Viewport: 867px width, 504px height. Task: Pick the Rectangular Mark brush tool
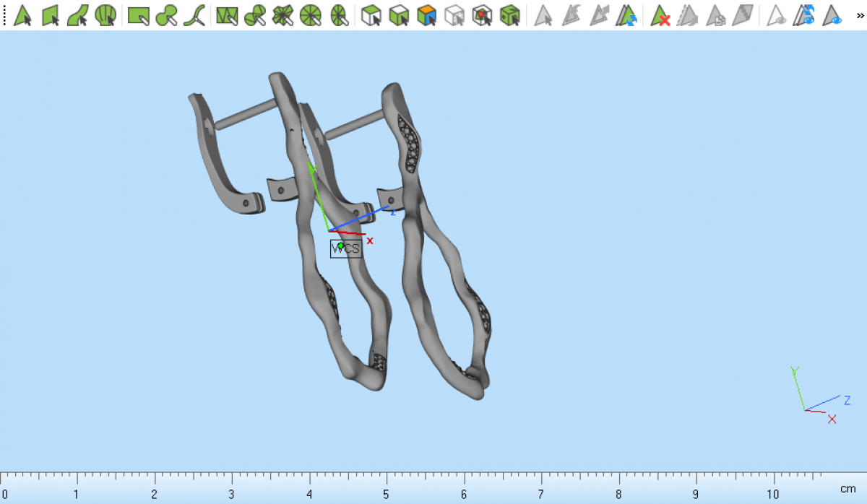click(x=138, y=15)
